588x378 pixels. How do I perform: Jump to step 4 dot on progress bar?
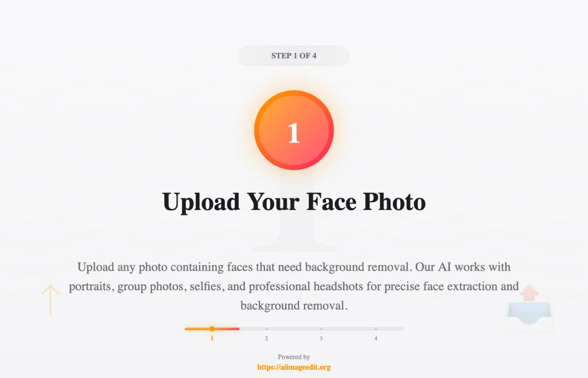pyautogui.click(x=376, y=329)
